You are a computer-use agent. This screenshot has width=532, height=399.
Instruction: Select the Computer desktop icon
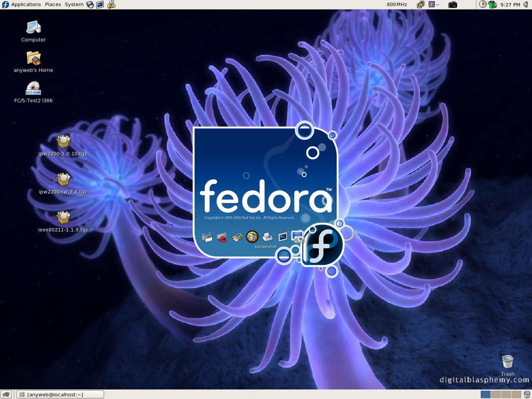click(x=33, y=31)
